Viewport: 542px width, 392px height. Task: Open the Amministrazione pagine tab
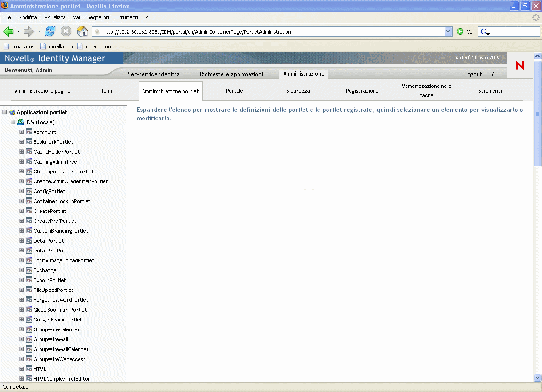pyautogui.click(x=42, y=91)
